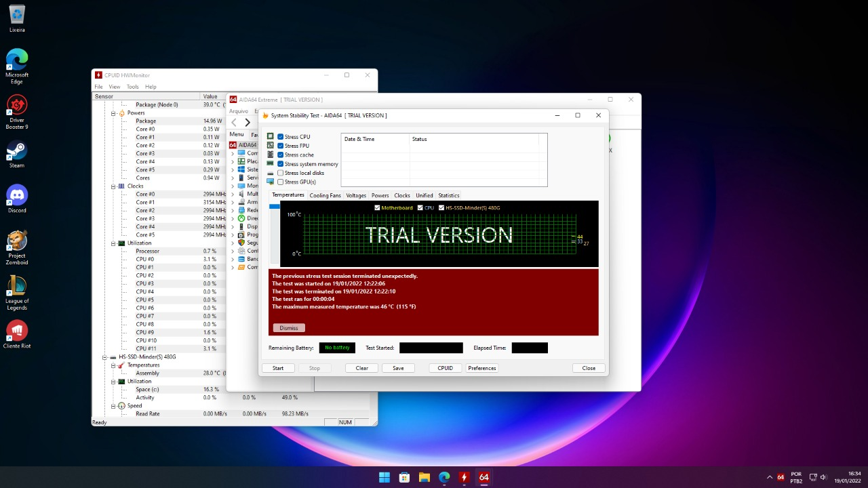The image size is (868, 488).
Task: Click the Close button in stability test footer
Action: tap(589, 368)
